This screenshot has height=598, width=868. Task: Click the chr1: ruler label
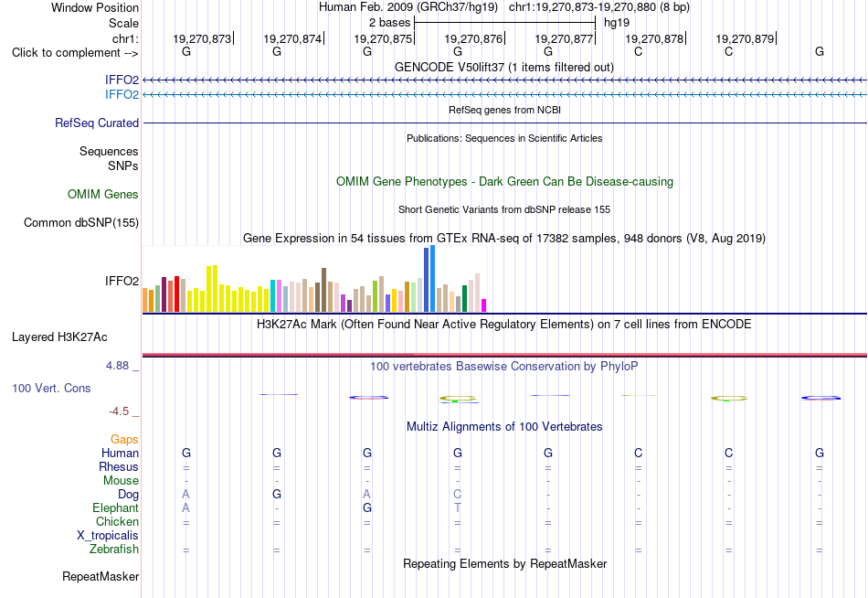[125, 38]
